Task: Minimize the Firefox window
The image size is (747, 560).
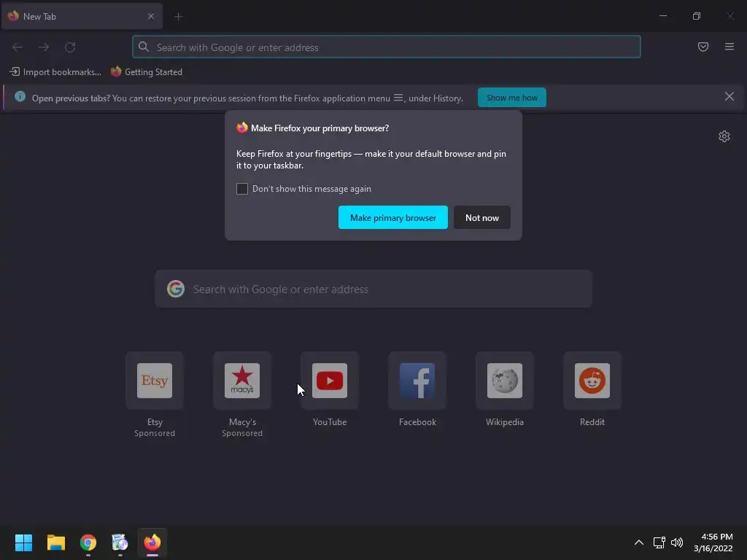Action: coord(662,16)
